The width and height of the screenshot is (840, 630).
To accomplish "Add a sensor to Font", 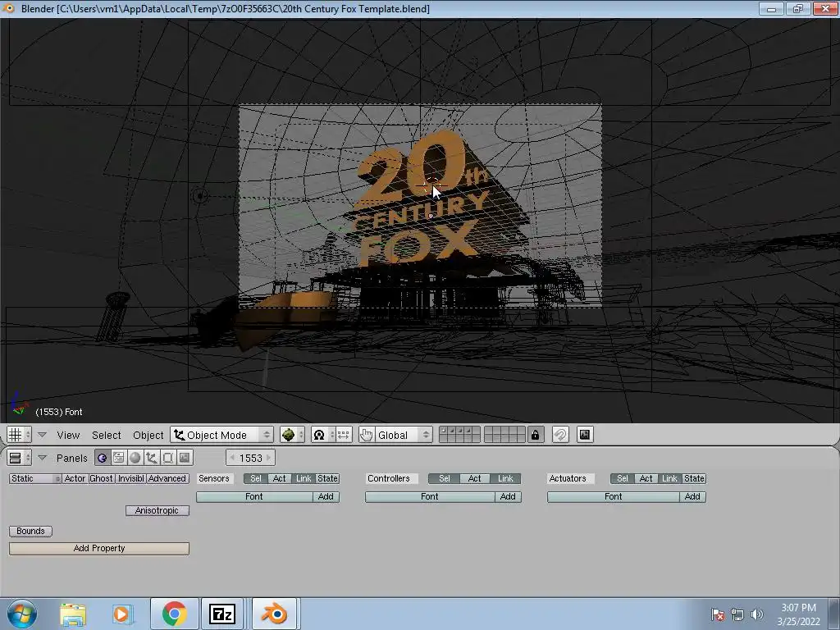I will tap(326, 496).
